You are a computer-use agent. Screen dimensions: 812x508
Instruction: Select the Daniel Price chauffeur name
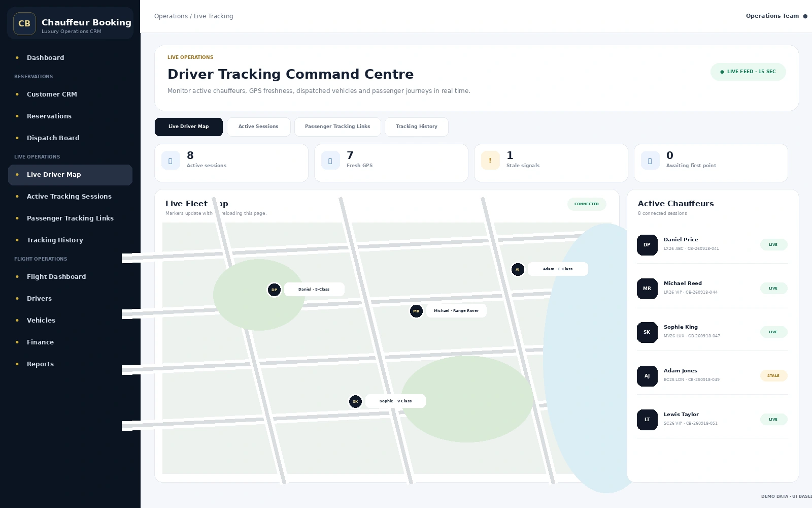coord(681,240)
